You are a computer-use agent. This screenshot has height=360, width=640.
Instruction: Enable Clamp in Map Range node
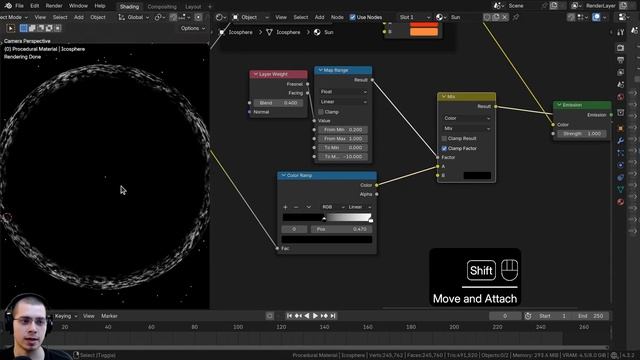(x=321, y=112)
